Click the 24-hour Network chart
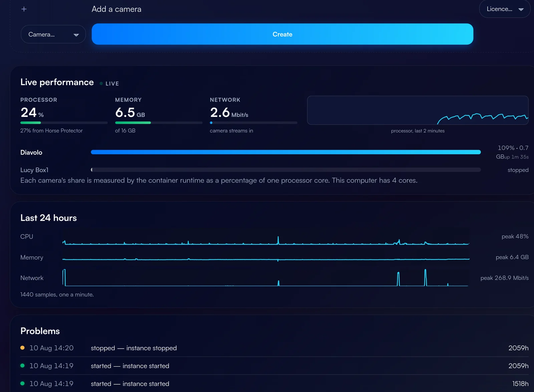This screenshot has height=392, width=534. 266,278
